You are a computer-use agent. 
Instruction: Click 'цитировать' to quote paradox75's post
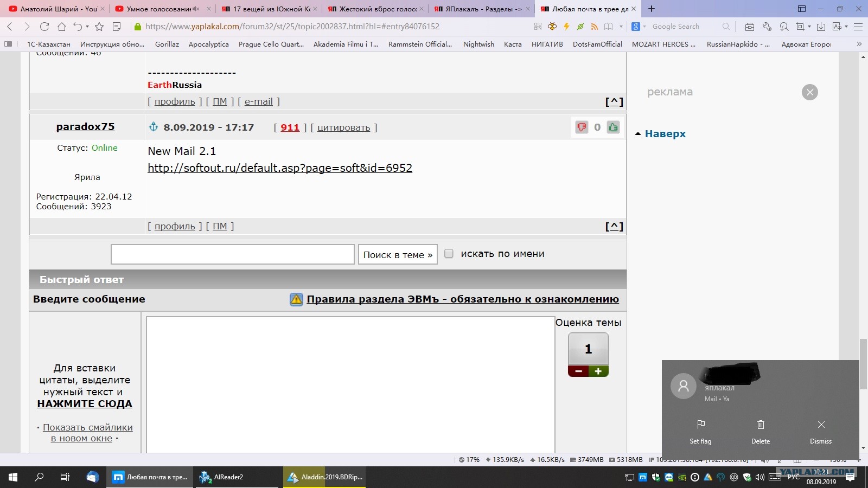pos(344,127)
